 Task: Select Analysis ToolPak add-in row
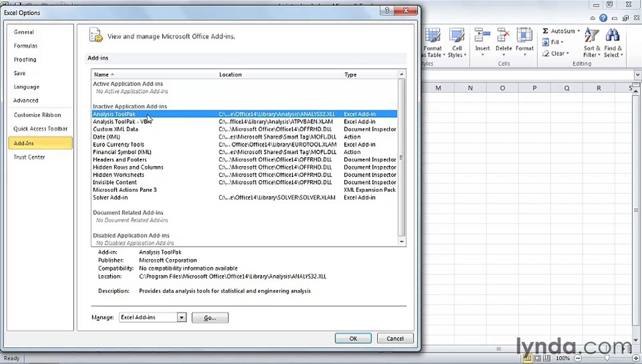(x=244, y=114)
